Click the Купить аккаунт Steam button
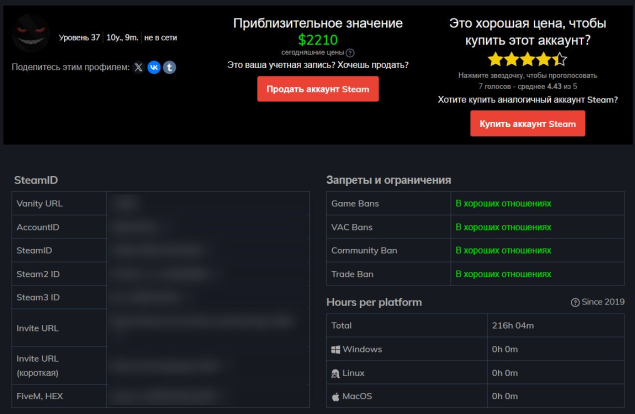 pos(527,124)
